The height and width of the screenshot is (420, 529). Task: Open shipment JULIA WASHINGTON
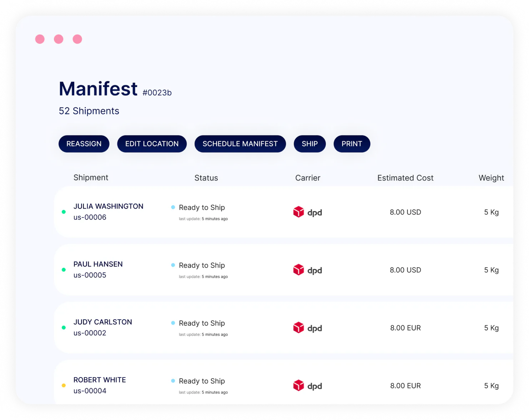tap(109, 206)
